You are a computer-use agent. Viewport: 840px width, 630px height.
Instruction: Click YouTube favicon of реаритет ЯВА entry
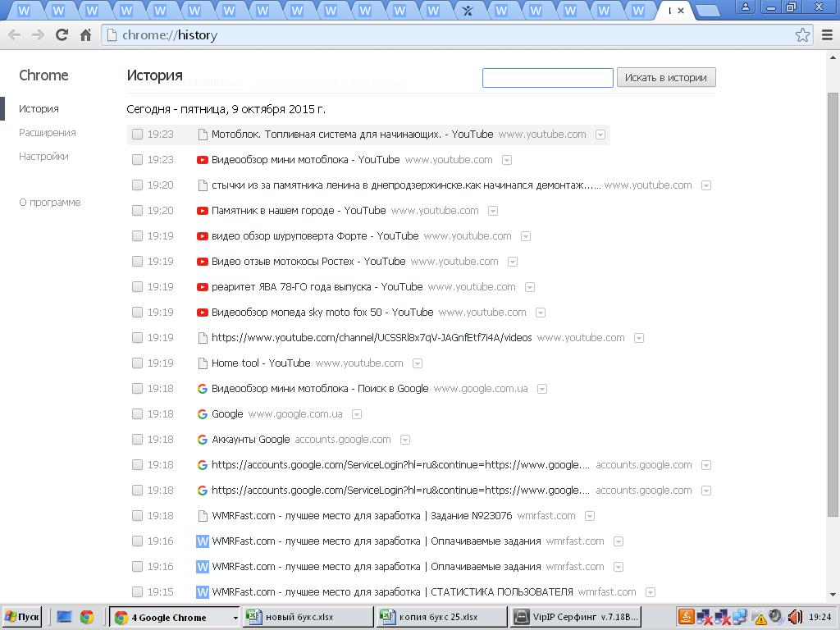pos(203,287)
